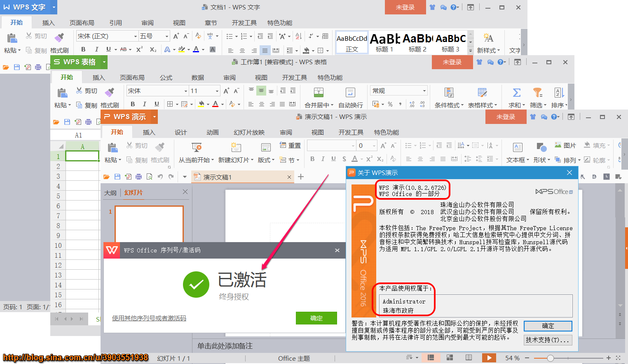This screenshot has height=364, width=628.
Task: Click superscript X² button in WPS 文字
Action: pos(139,49)
